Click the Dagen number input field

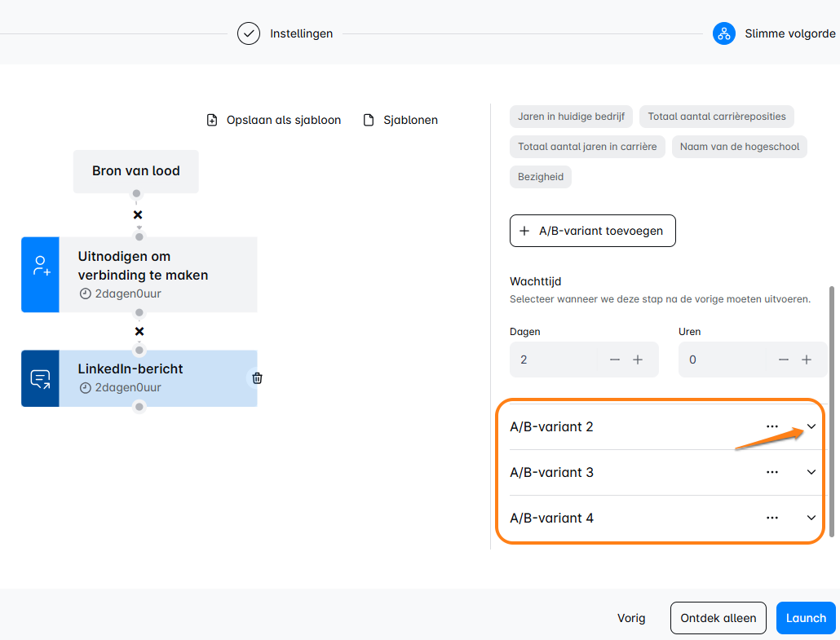click(x=555, y=360)
